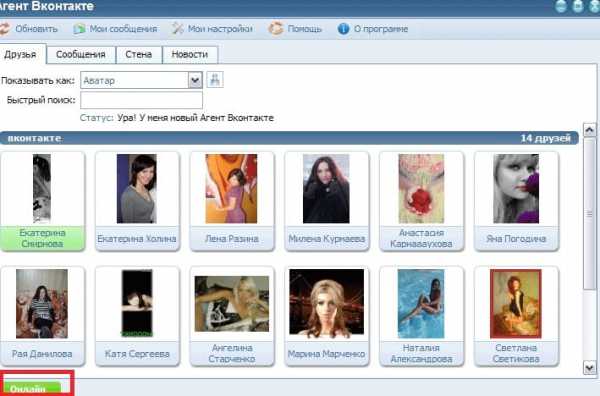Click the Помощь help icon
This screenshot has height=396, width=600.
pos(276,28)
